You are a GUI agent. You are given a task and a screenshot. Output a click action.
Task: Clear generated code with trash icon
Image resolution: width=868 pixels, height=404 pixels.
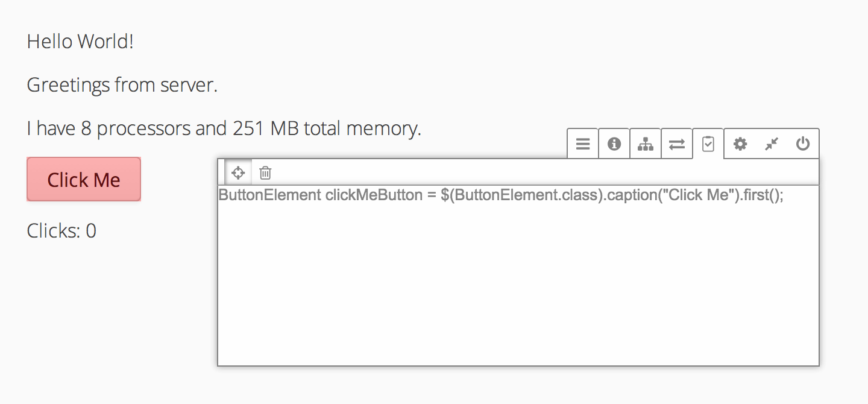point(265,173)
